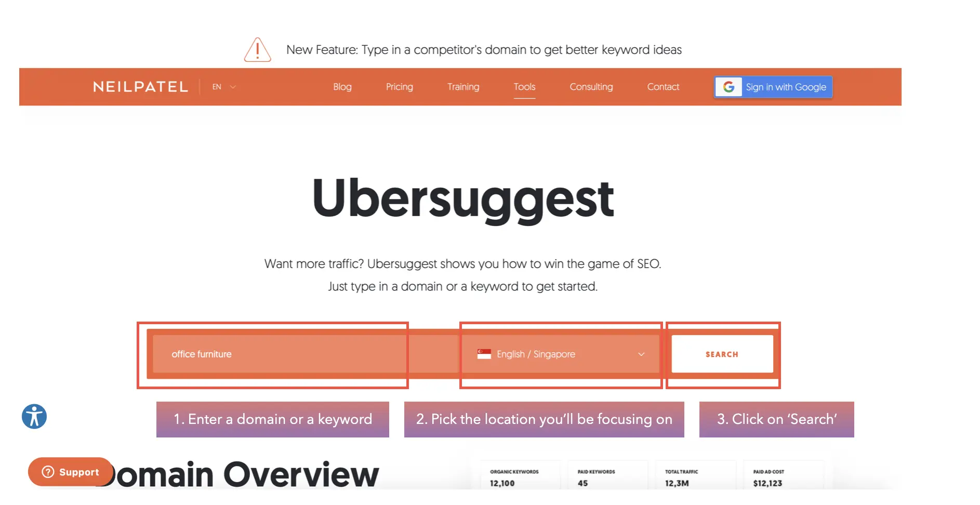Image resolution: width=980 pixels, height=505 pixels.
Task: Click the PAID AD COST $12,123 card
Action: [783, 474]
